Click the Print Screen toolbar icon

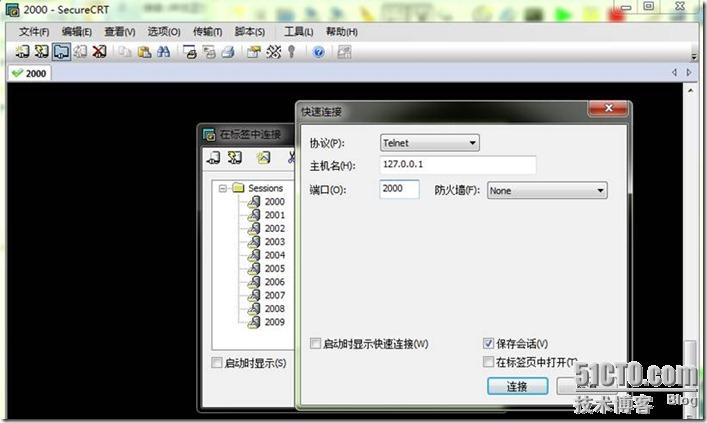click(x=190, y=52)
